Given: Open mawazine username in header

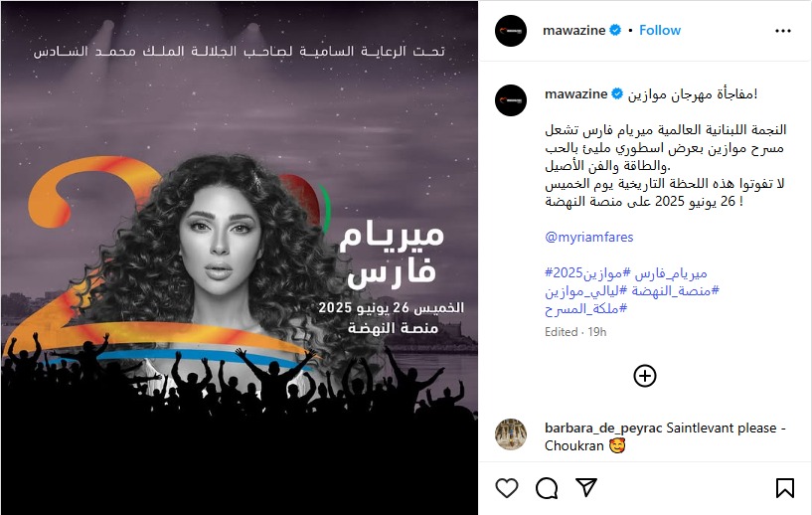Looking at the screenshot, I should tap(573, 30).
